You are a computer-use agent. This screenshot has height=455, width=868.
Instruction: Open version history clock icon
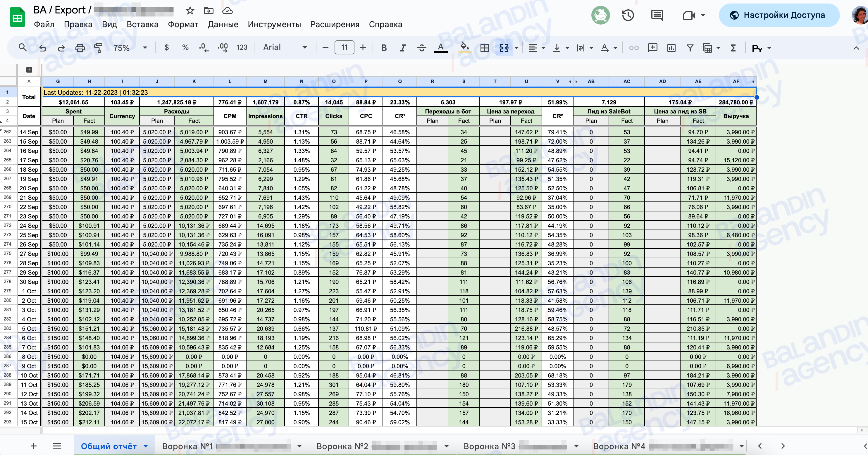coord(628,15)
